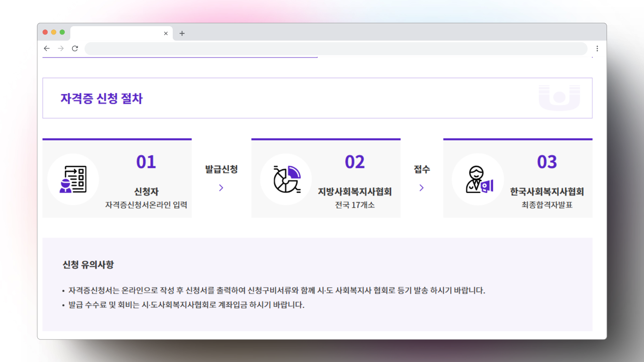Click the browser address bar
The height and width of the screenshot is (362, 644).
click(335, 49)
